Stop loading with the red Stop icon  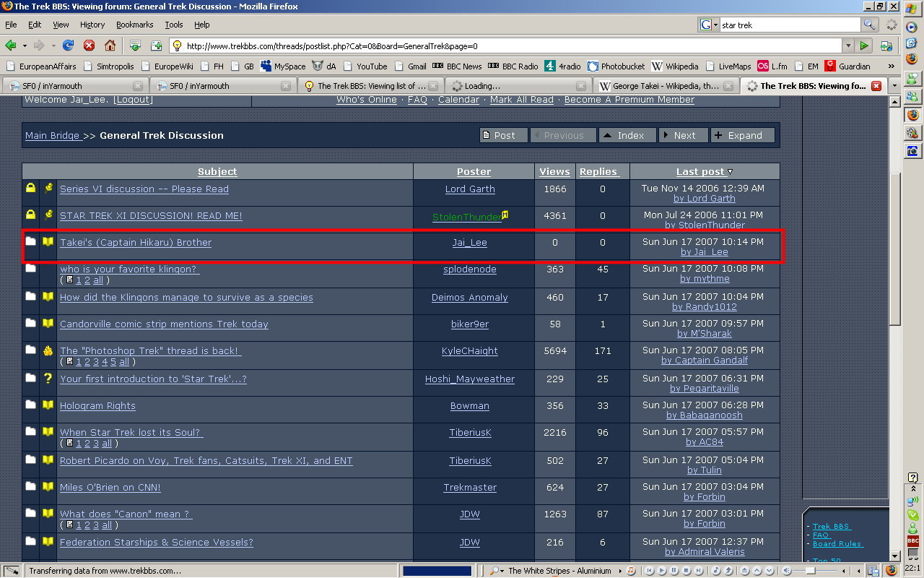(89, 46)
